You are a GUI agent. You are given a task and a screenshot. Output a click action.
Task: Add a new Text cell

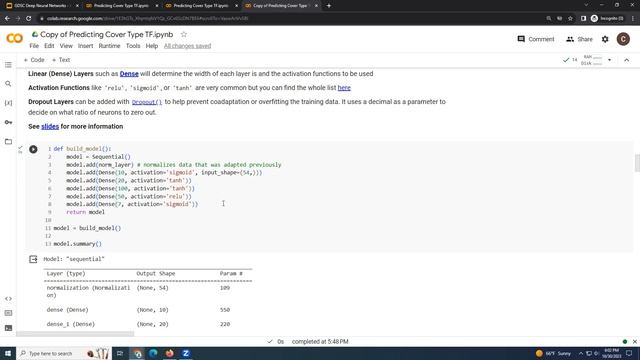click(x=61, y=60)
